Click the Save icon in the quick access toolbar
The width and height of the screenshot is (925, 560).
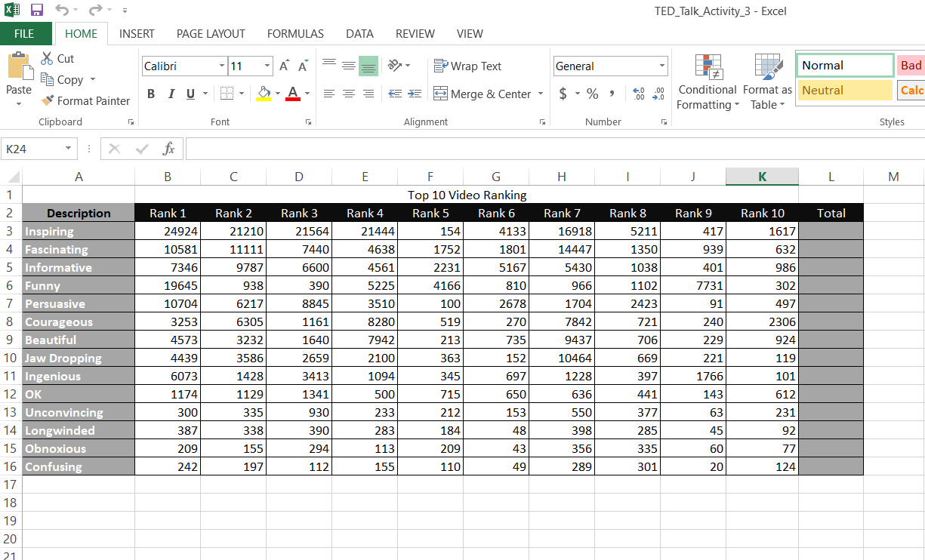tap(37, 11)
